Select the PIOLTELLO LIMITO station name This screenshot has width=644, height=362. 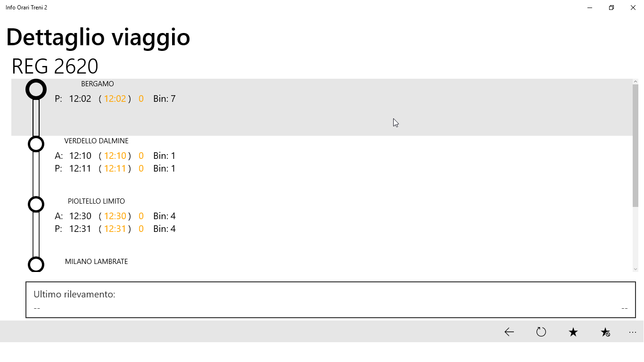click(96, 201)
